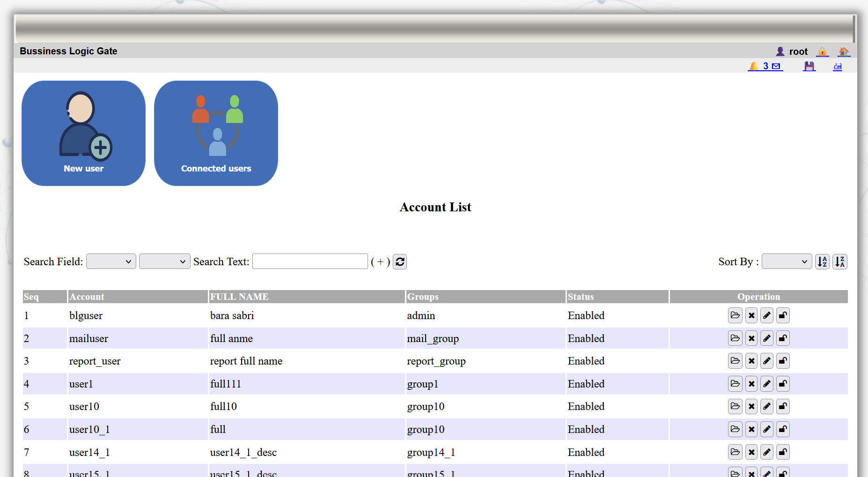Open the Connected users tile
Viewport: 868px width, 477px height.
pyautogui.click(x=216, y=133)
